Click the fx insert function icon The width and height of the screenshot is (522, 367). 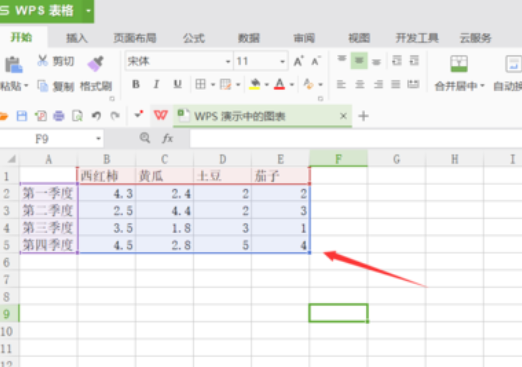(167, 138)
